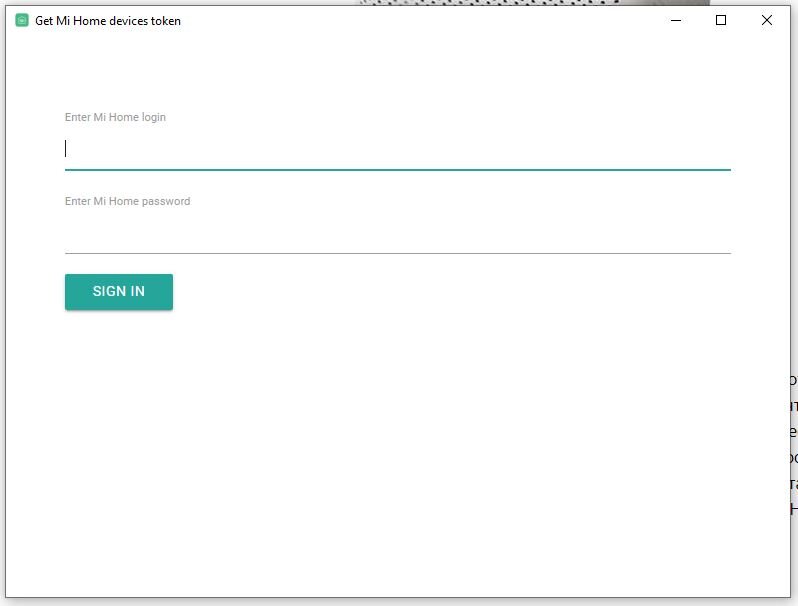Click the 'Enter Mi Home login' label
The height and width of the screenshot is (606, 798).
point(116,117)
